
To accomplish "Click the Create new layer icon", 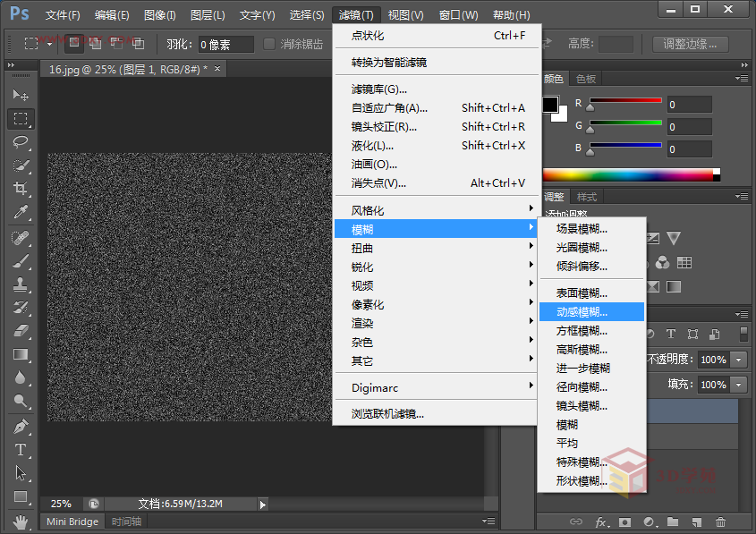I will click(x=696, y=522).
